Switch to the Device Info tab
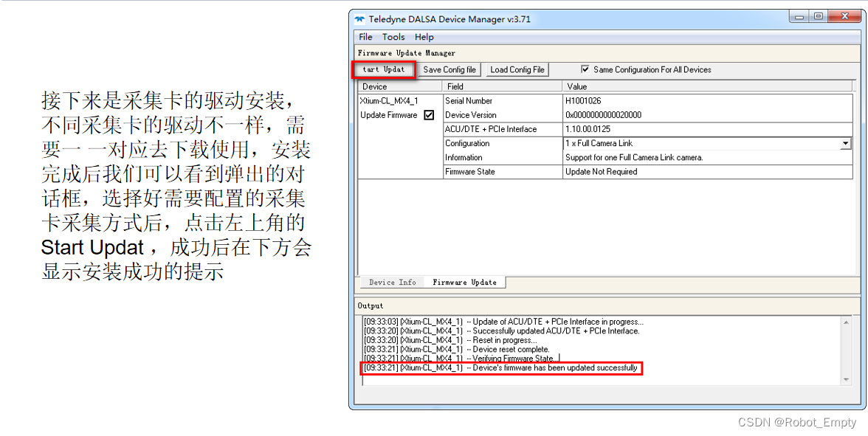The height and width of the screenshot is (436, 868). (392, 282)
